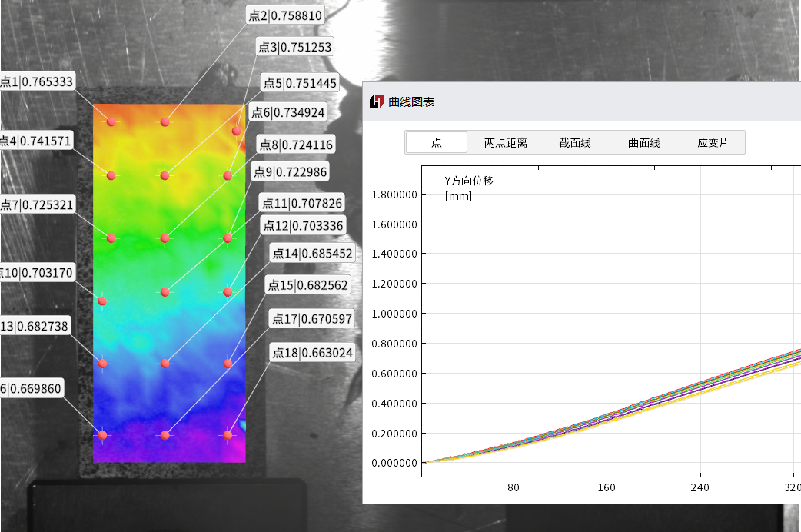Click the 点15|0.682562 label
This screenshot has height=532, width=801.
coord(307,285)
